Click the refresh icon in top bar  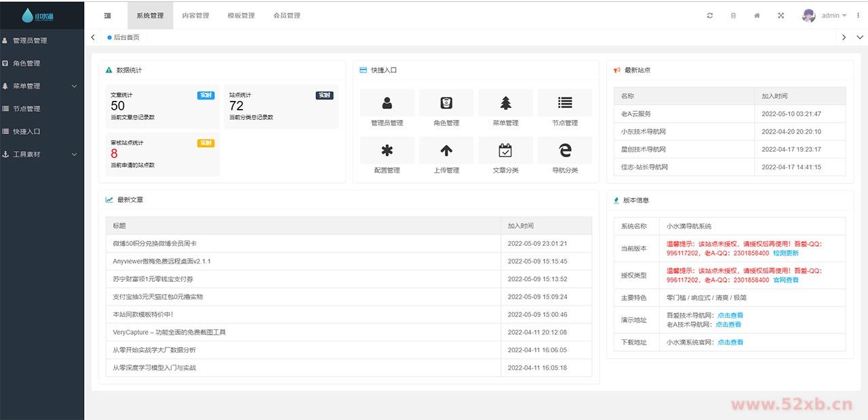point(710,16)
